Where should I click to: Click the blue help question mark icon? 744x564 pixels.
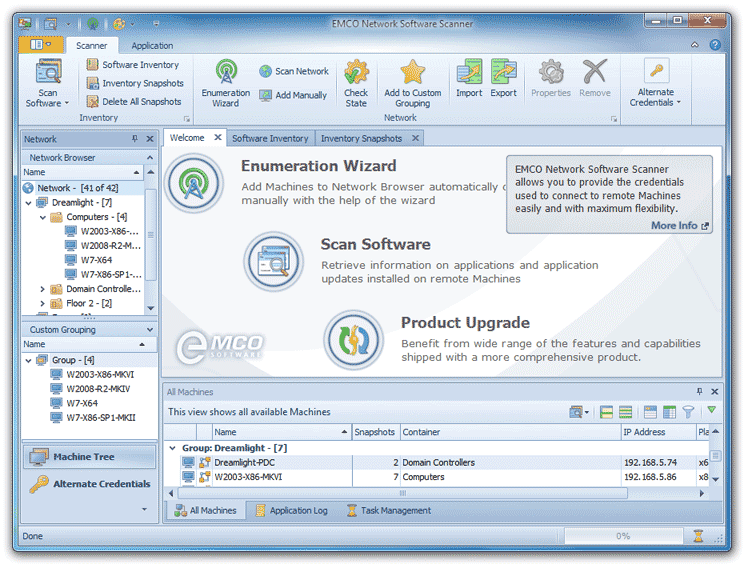coord(715,45)
